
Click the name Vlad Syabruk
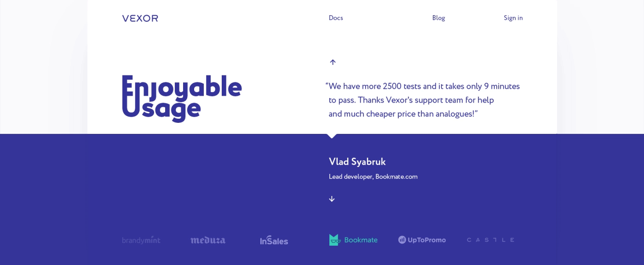[x=357, y=162]
